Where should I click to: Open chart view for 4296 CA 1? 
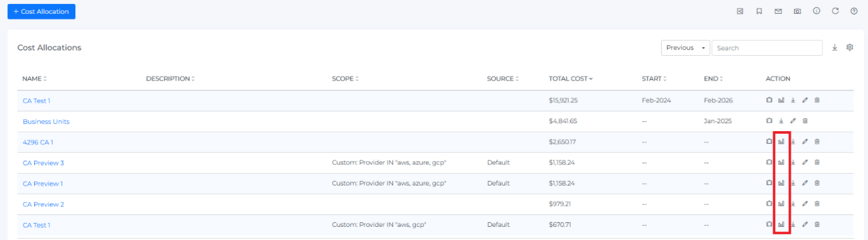pyautogui.click(x=781, y=142)
